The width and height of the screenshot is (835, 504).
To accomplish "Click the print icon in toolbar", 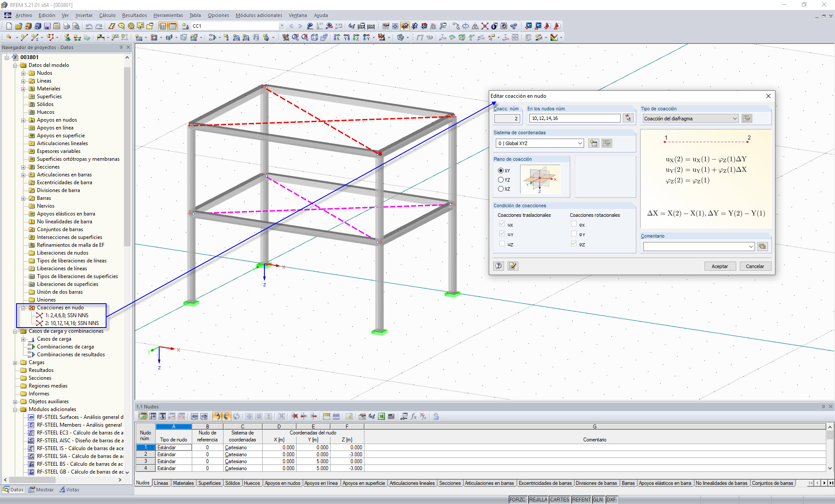I will [66, 26].
